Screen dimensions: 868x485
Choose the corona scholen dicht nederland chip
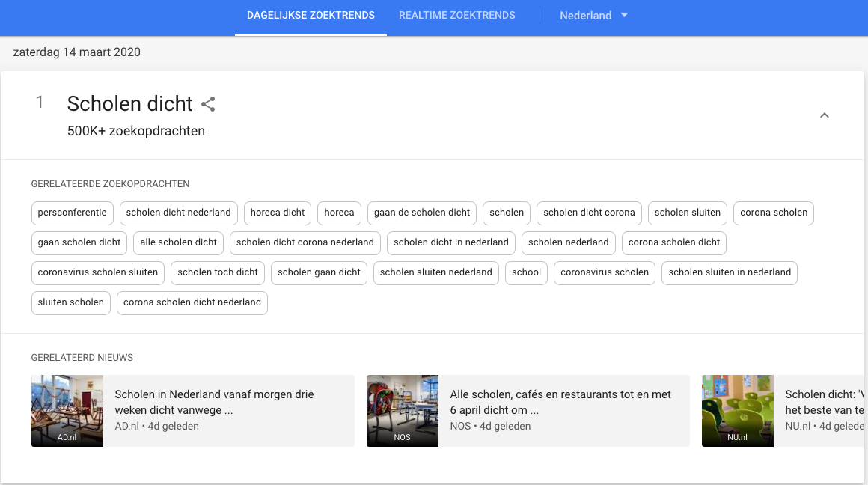(x=192, y=302)
